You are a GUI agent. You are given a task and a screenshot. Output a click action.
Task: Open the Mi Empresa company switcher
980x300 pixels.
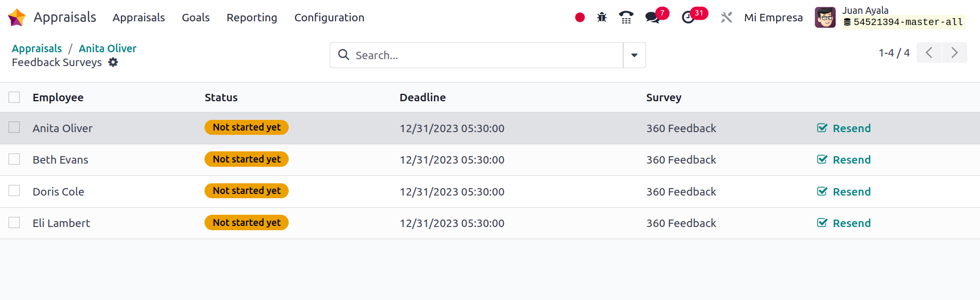pyautogui.click(x=773, y=18)
